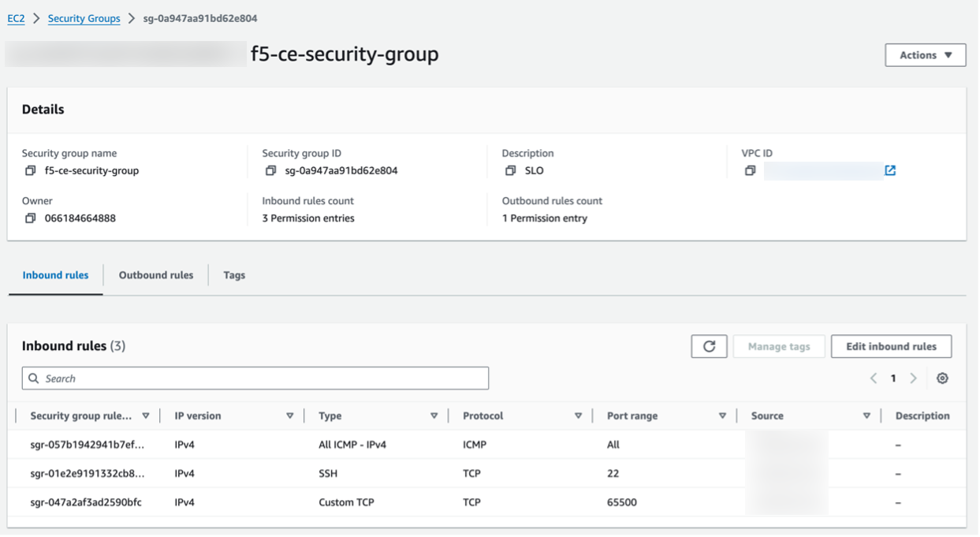
Task: Switch to the Outbound rules tab
Action: [x=155, y=275]
